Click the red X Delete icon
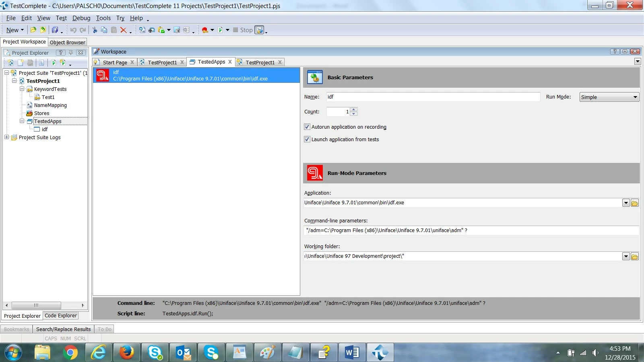Screen dimensions: 644x362 tap(124, 30)
